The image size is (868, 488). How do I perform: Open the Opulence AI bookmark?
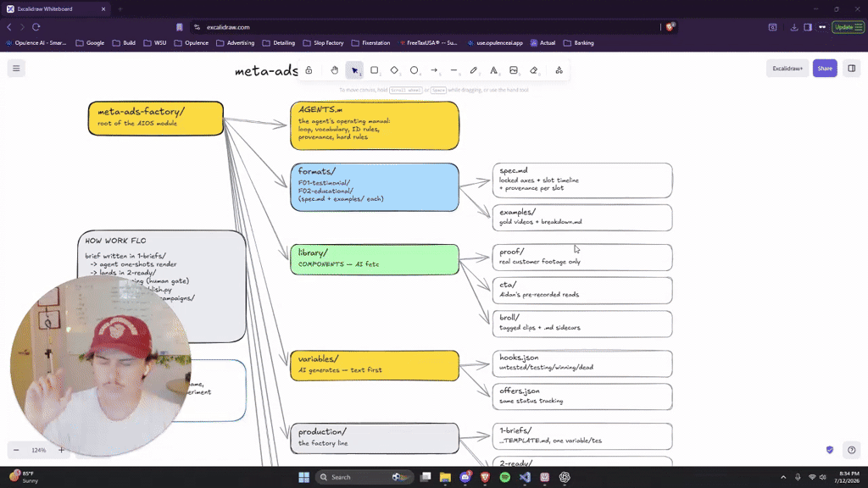click(x=36, y=42)
